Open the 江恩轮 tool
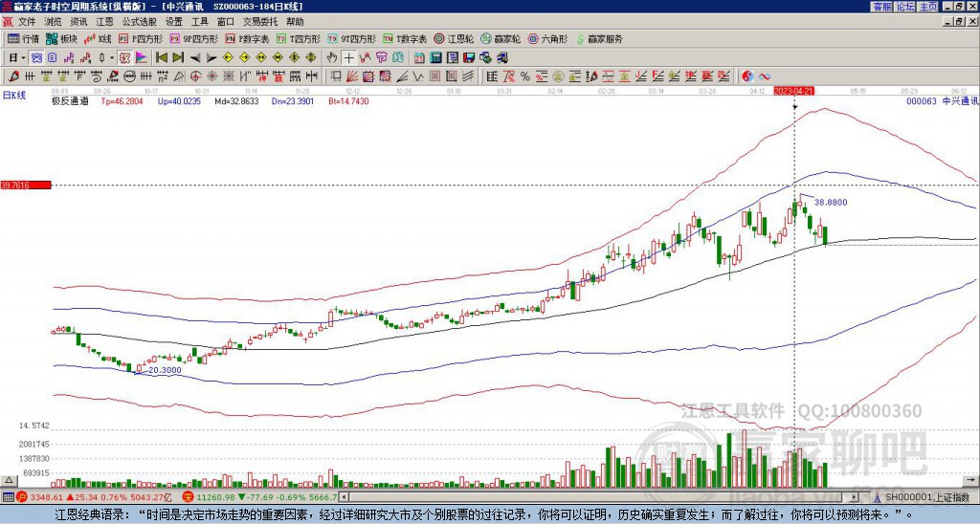Image resolution: width=980 pixels, height=524 pixels. point(454,38)
